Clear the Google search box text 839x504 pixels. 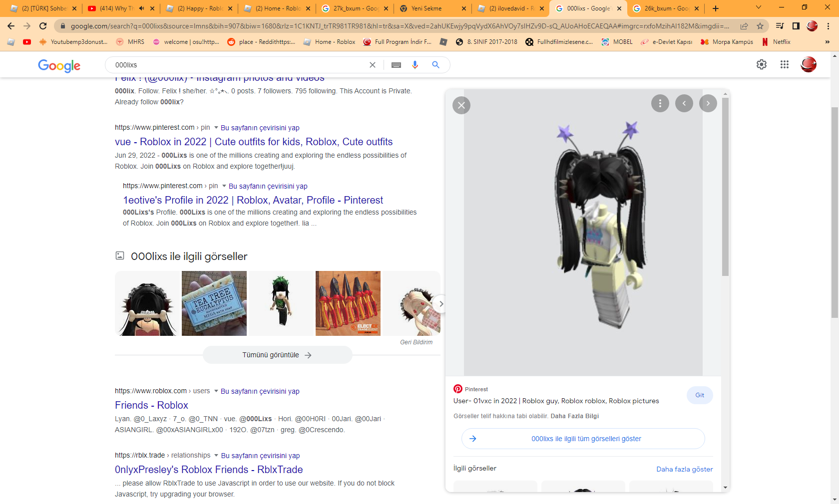tap(373, 65)
